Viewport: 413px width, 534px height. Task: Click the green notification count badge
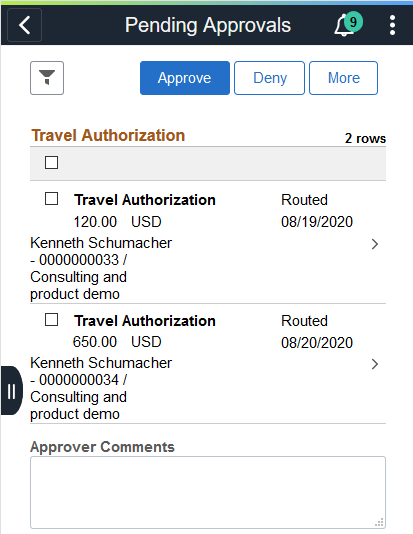353,22
